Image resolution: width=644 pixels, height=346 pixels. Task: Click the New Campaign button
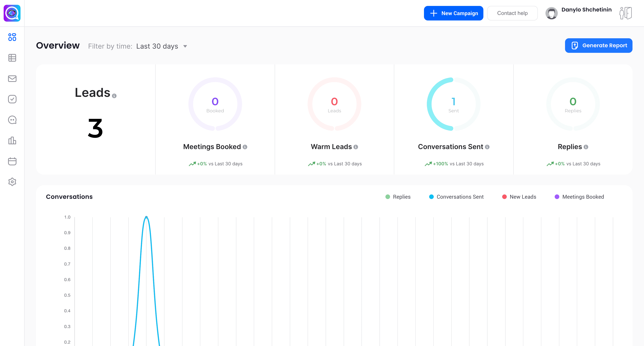[x=453, y=13]
